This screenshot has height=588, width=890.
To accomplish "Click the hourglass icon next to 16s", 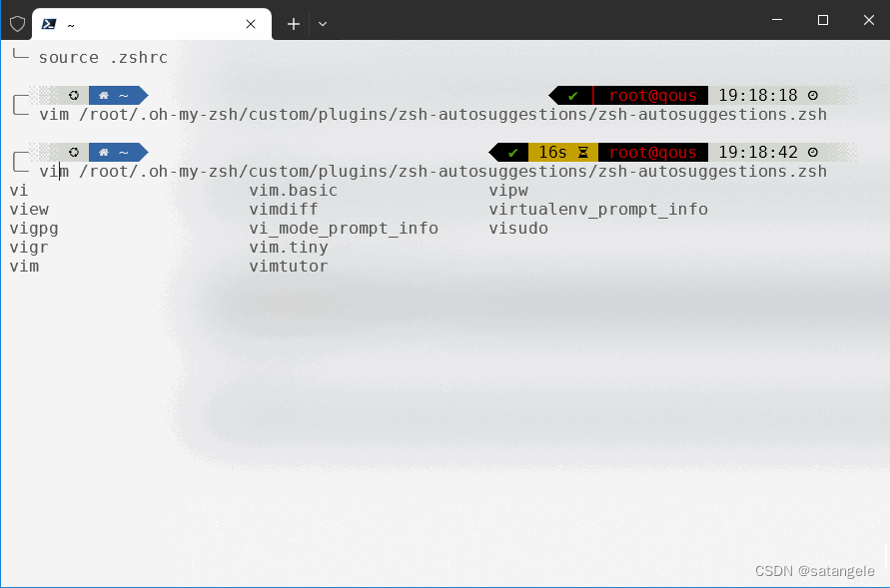I will (583, 152).
